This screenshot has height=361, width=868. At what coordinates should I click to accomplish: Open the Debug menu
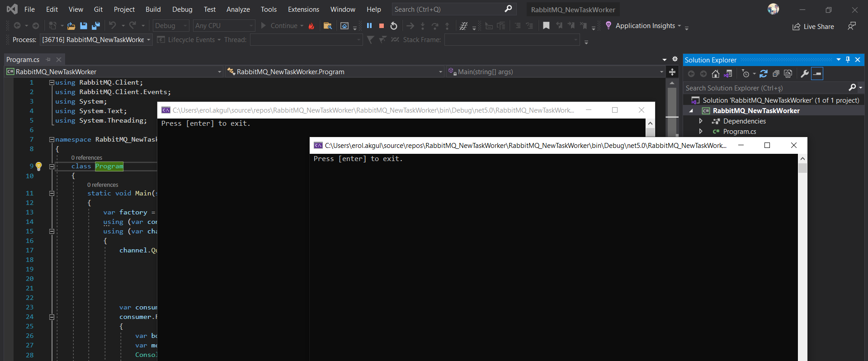[182, 9]
